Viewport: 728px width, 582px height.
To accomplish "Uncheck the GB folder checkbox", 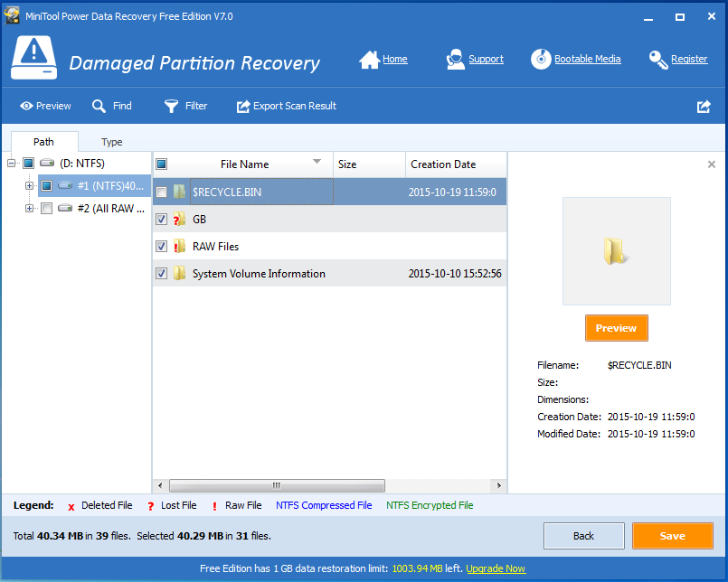I will click(x=161, y=219).
